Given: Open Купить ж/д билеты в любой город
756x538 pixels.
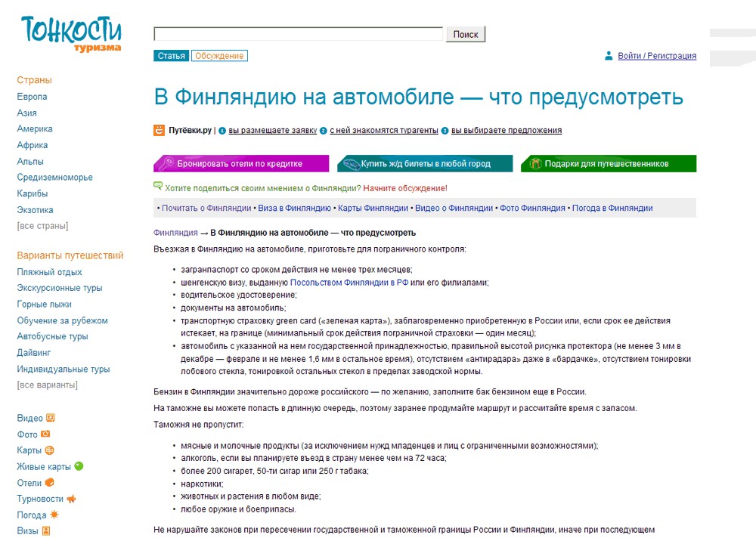Looking at the screenshot, I should click(425, 163).
